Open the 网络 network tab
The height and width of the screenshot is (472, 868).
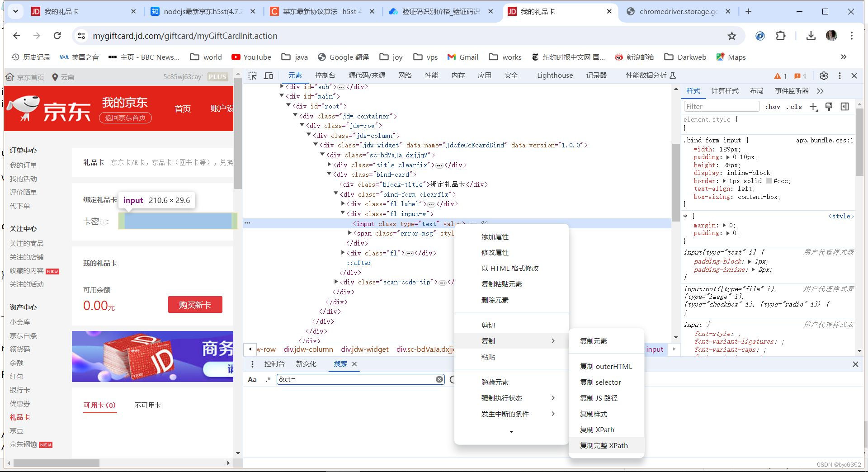coord(405,76)
